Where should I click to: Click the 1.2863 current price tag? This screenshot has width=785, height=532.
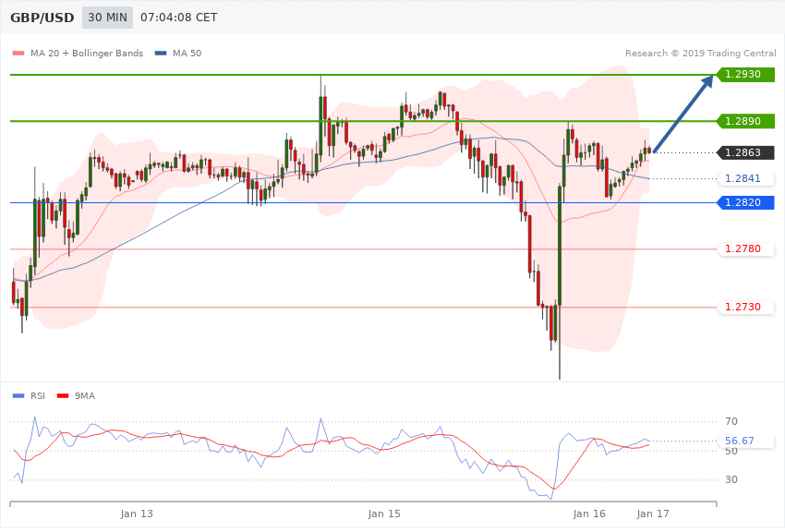pyautogui.click(x=746, y=152)
